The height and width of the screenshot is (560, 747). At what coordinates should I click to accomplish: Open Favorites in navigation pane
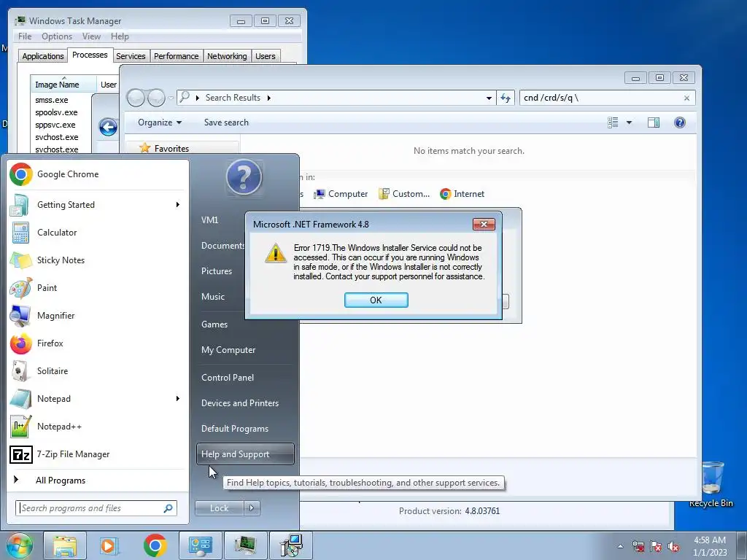171,149
